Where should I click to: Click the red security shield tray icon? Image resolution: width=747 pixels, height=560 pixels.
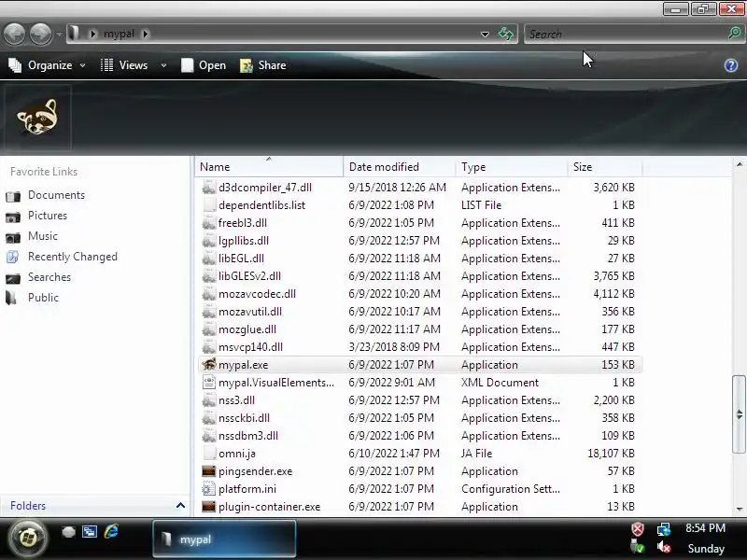[638, 529]
